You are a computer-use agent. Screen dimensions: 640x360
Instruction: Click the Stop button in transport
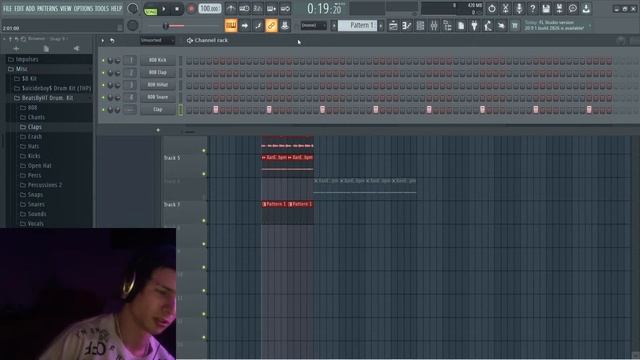pos(177,9)
